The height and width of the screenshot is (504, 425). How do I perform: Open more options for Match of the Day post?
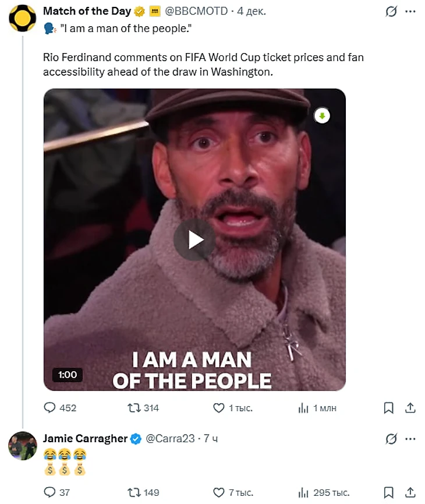(410, 11)
